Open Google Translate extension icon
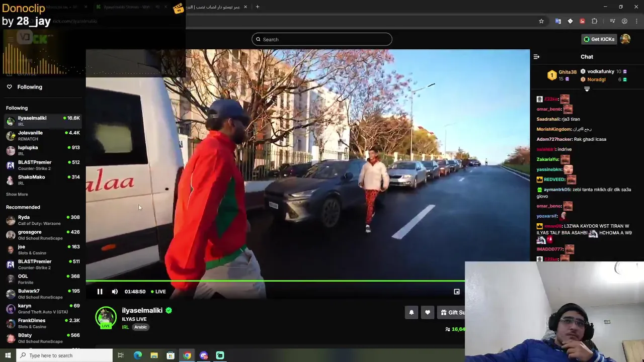Screen dimensions: 644x362 (x=558, y=21)
